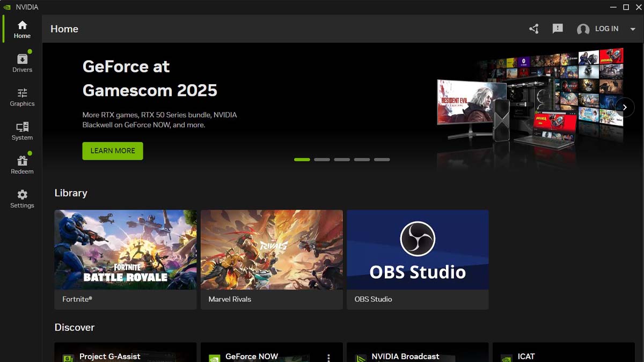Open the Marvel Rivals thumbnail
This screenshot has width=644, height=362.
coord(272,249)
